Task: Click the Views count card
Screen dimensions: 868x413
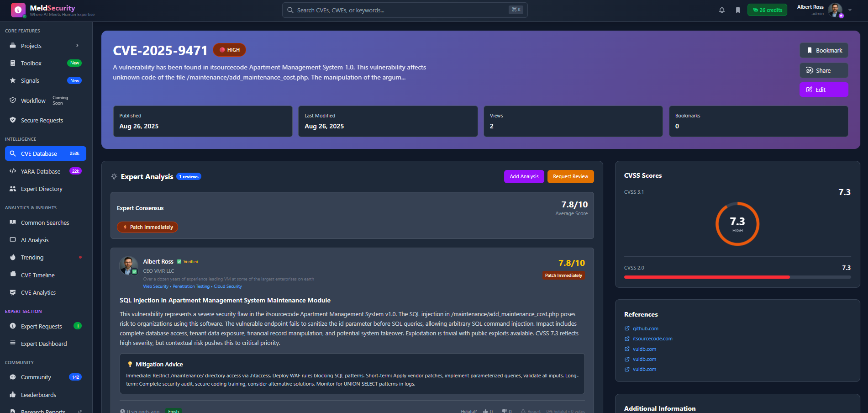Action: point(573,121)
